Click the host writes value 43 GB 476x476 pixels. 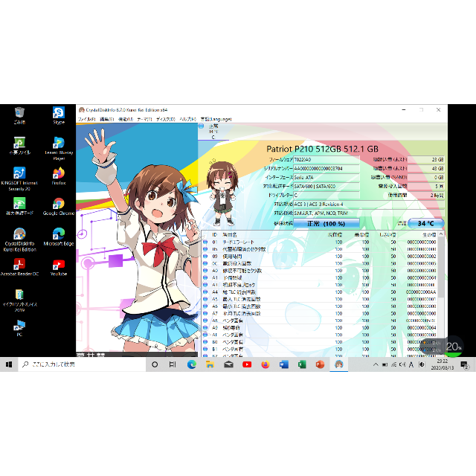pyautogui.click(x=426, y=168)
